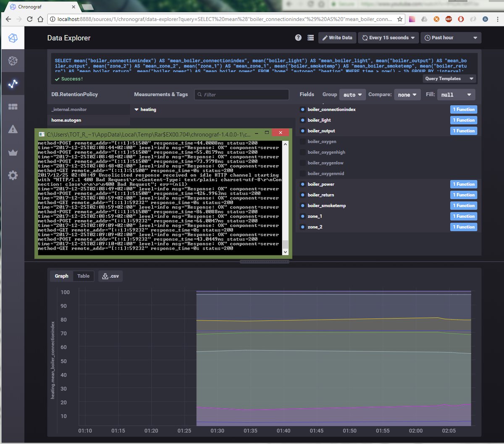
Task: Open the Query Templates dropdown
Action: pyautogui.click(x=449, y=79)
